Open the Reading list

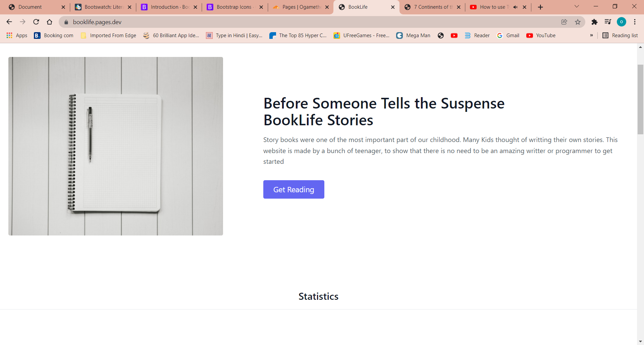click(x=620, y=35)
